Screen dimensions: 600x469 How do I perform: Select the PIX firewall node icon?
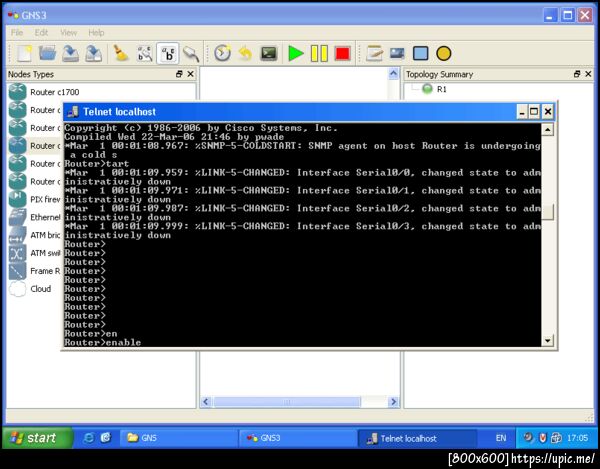click(18, 199)
